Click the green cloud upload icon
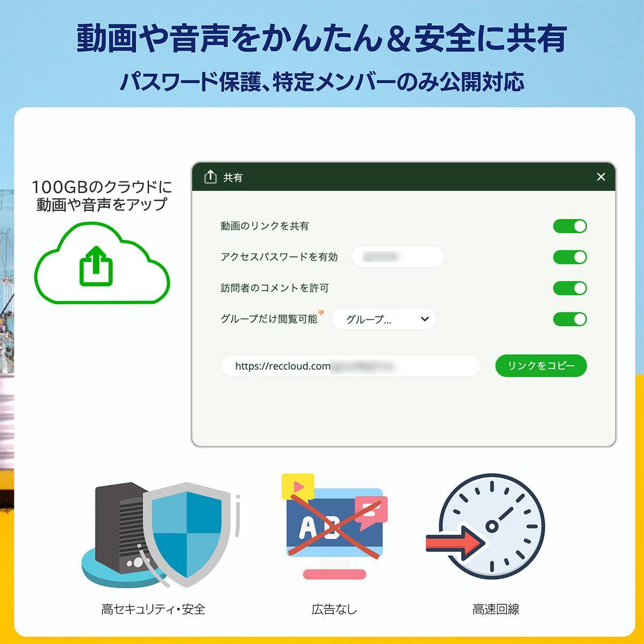Viewport: 644px width, 644px height. tap(102, 263)
